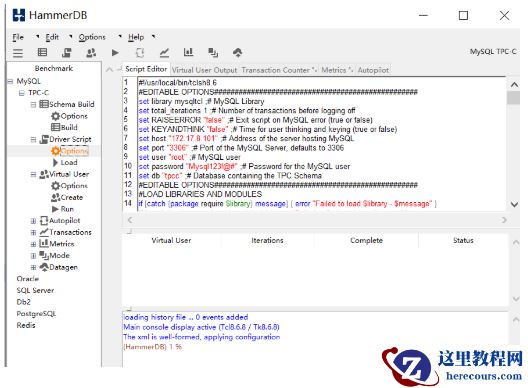Click the script editor vertical scrollbar thumb
Image resolution: width=528 pixels, height=388 pixels.
pyautogui.click(x=514, y=97)
